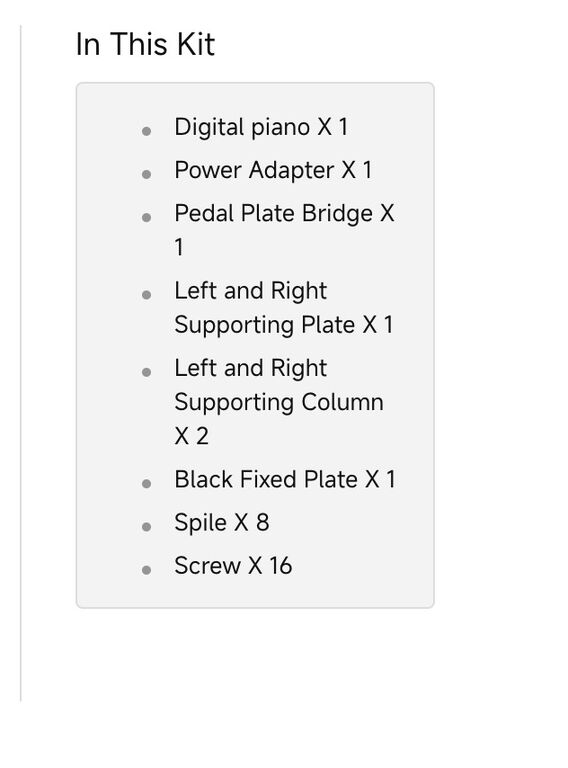The image size is (568, 768).
Task: Select the 'Pedal Plate Bridge X' line
Action: click(284, 214)
